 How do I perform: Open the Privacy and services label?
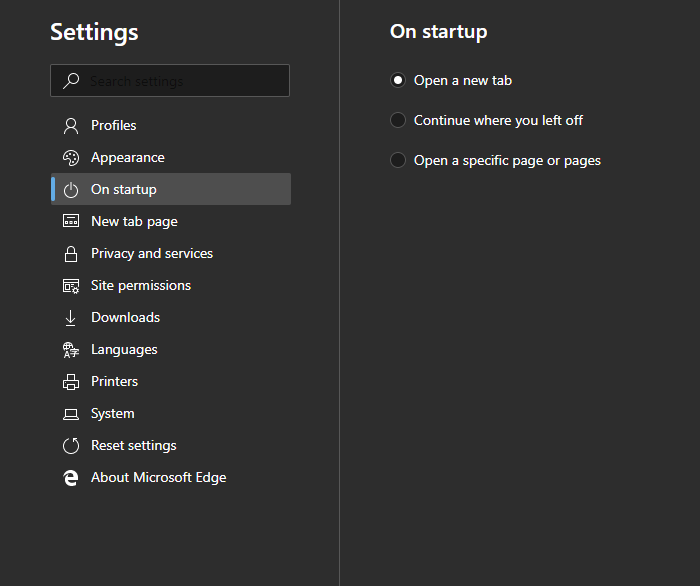coord(152,253)
